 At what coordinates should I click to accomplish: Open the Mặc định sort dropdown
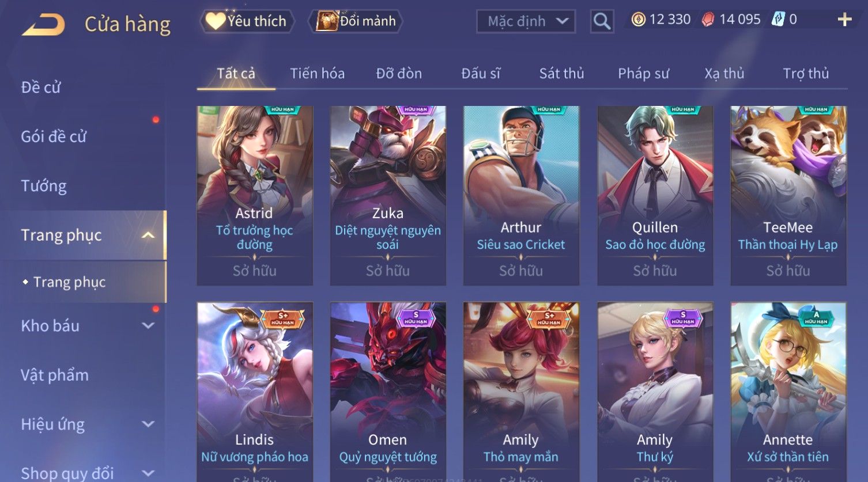[x=526, y=21]
